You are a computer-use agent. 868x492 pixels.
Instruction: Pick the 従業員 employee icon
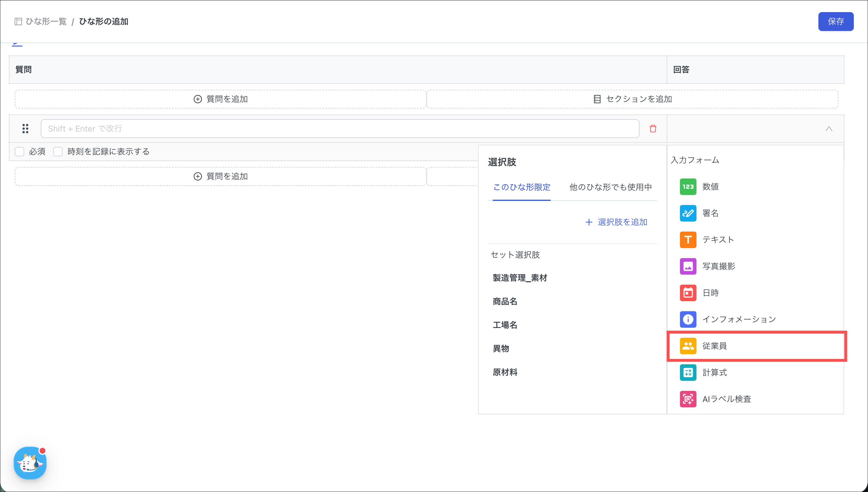pyautogui.click(x=688, y=346)
